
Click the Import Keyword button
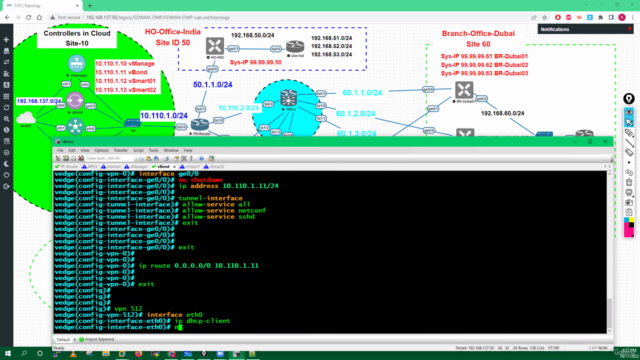(97, 339)
